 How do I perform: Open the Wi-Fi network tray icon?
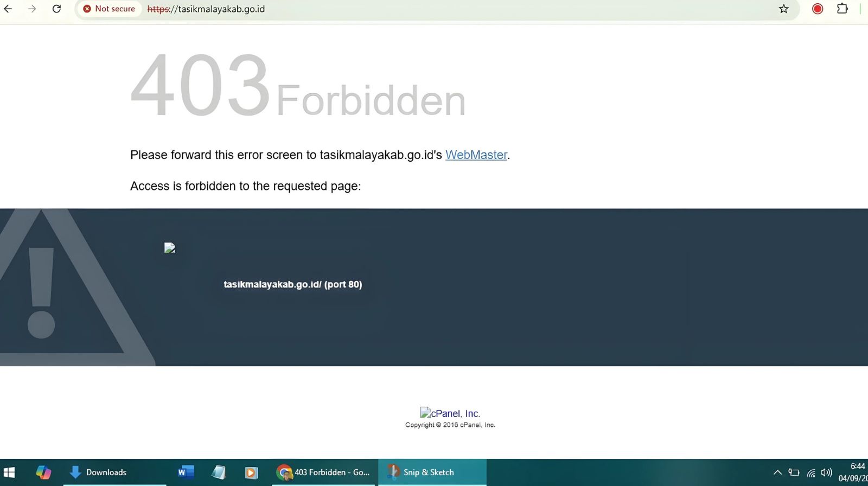(810, 473)
